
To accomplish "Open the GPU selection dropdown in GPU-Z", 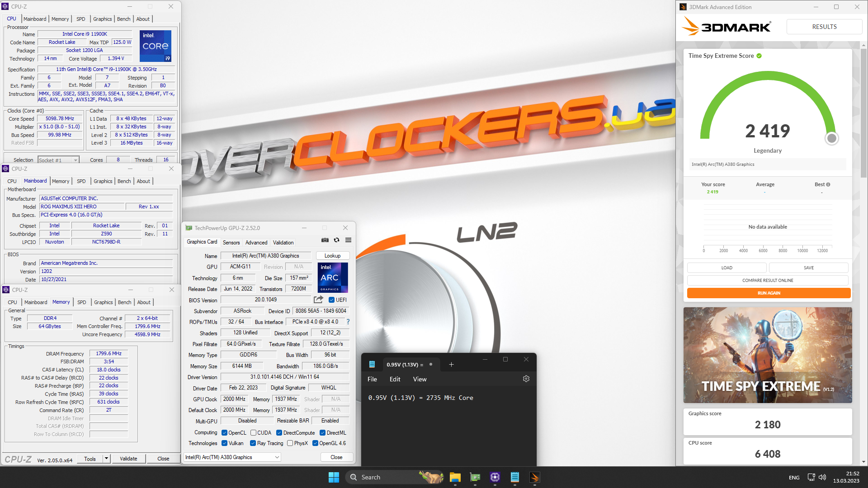I will 232,457.
